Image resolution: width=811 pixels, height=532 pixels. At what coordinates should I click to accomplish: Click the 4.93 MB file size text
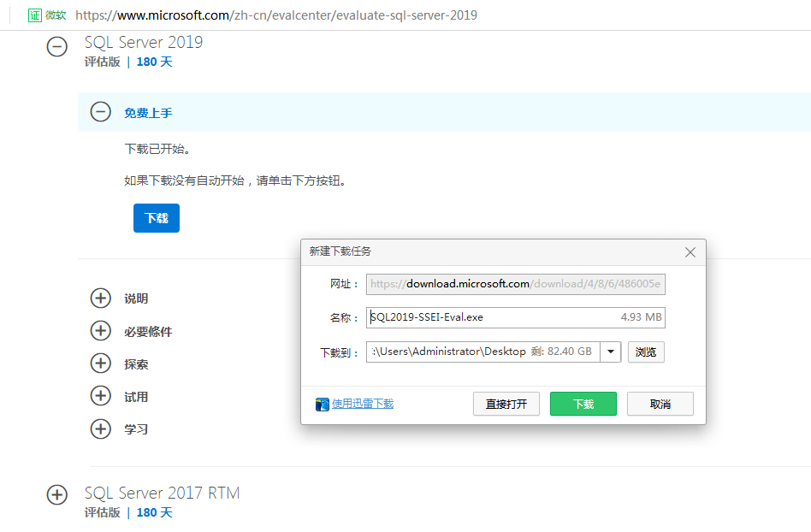click(x=641, y=317)
